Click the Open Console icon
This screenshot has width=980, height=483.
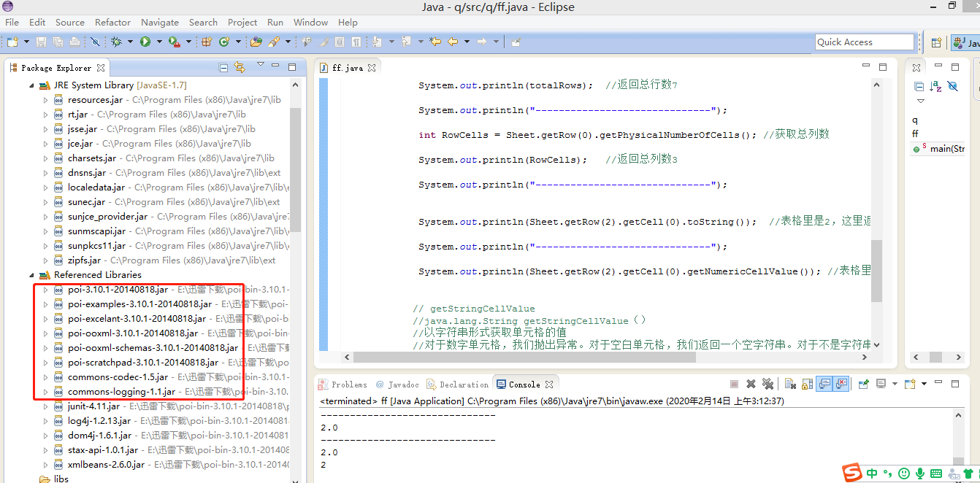(910, 384)
